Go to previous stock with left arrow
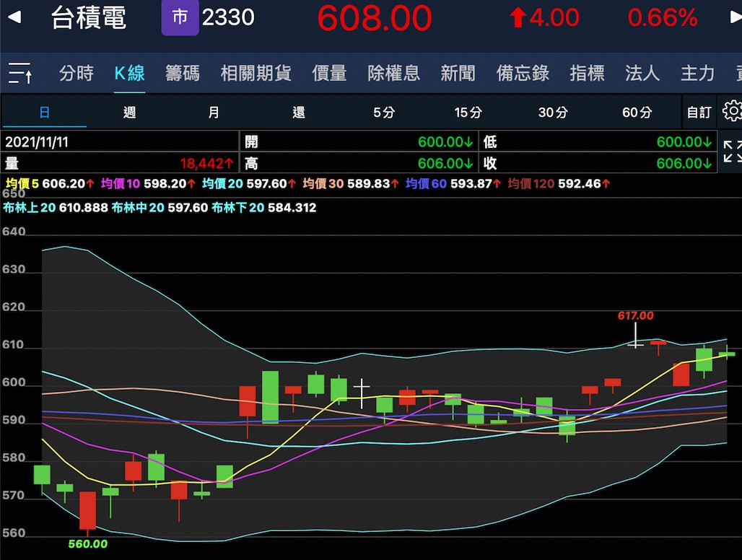This screenshot has height=560, width=742. [x=14, y=17]
